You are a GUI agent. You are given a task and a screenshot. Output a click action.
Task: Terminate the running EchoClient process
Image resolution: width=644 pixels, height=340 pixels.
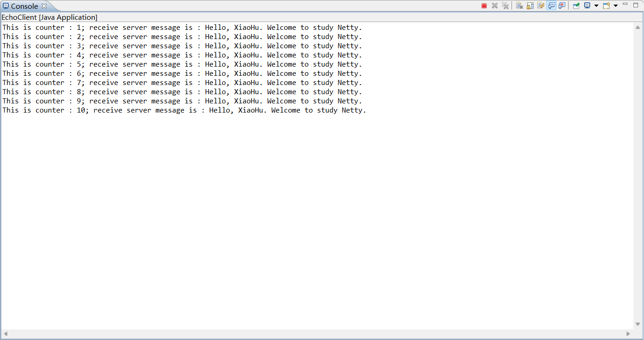coord(484,6)
